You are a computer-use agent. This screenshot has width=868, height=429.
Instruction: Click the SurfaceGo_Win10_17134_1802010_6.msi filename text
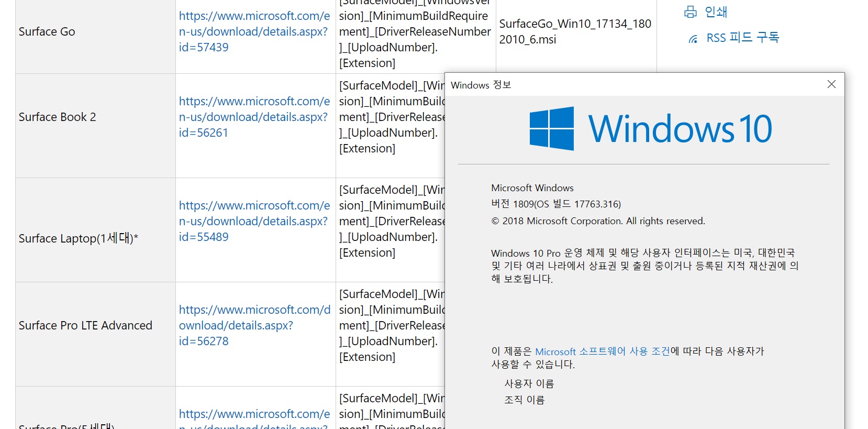click(x=575, y=31)
